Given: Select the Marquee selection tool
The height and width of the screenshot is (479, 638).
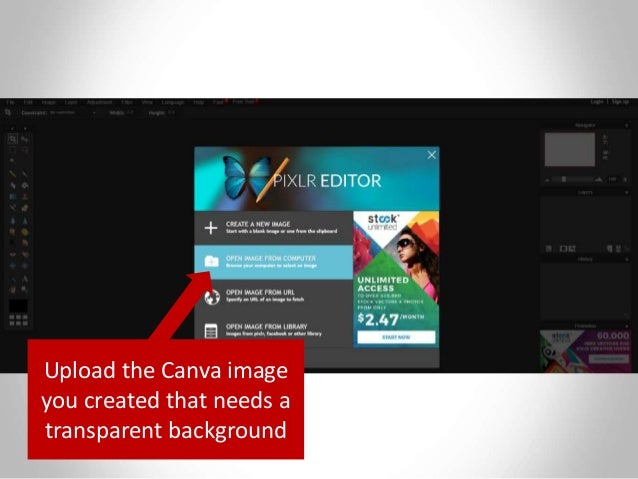Looking at the screenshot, I should tap(13, 150).
